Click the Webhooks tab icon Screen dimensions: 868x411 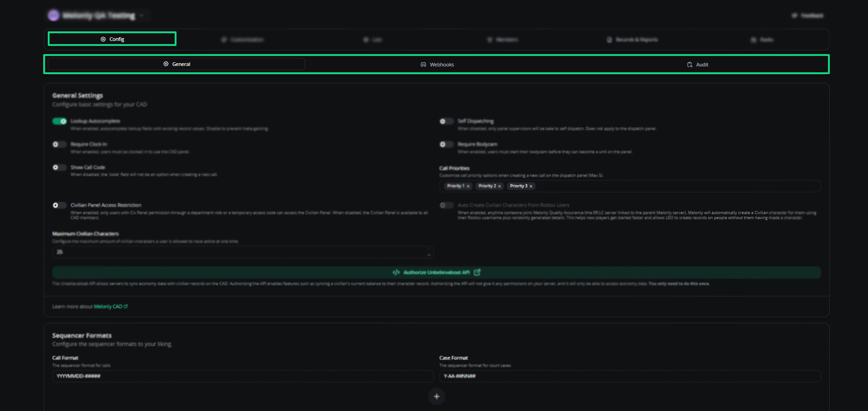click(423, 65)
